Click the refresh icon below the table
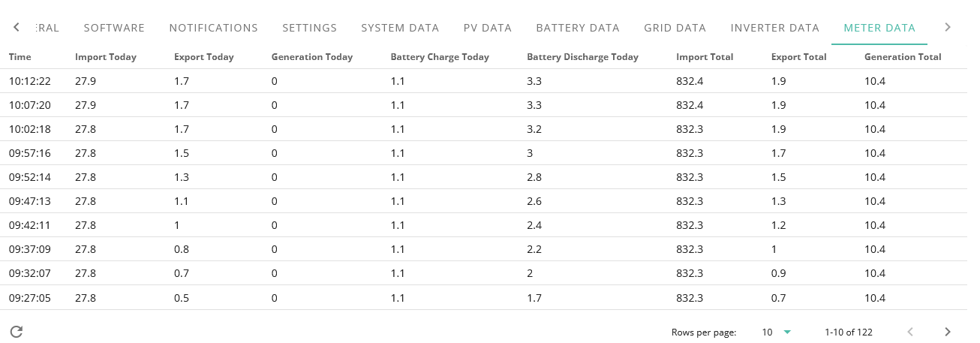Screen dimensions: 980x343 pyautogui.click(x=17, y=332)
